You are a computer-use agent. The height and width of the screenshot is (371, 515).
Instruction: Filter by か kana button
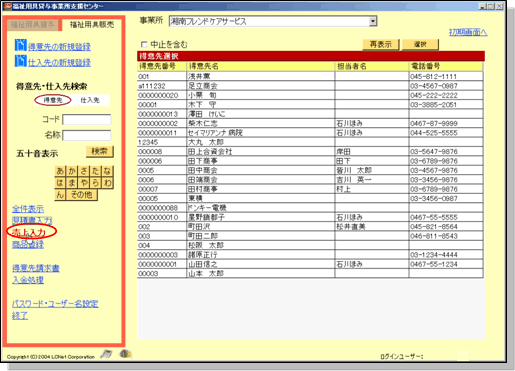(72, 171)
